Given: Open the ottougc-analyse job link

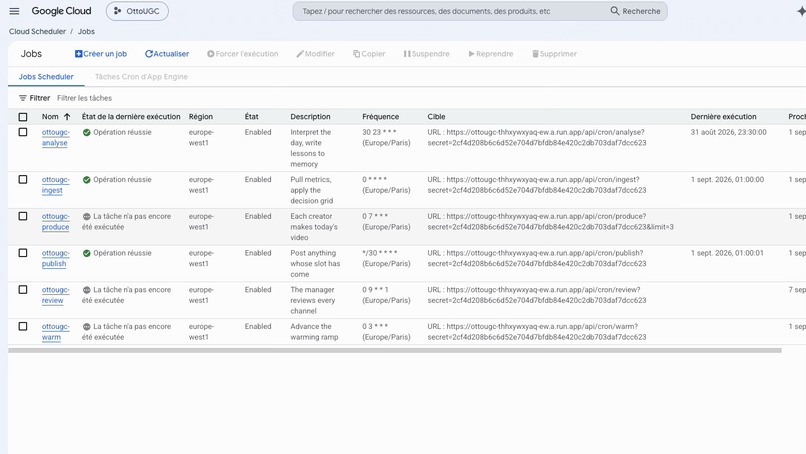Looking at the screenshot, I should pos(56,137).
